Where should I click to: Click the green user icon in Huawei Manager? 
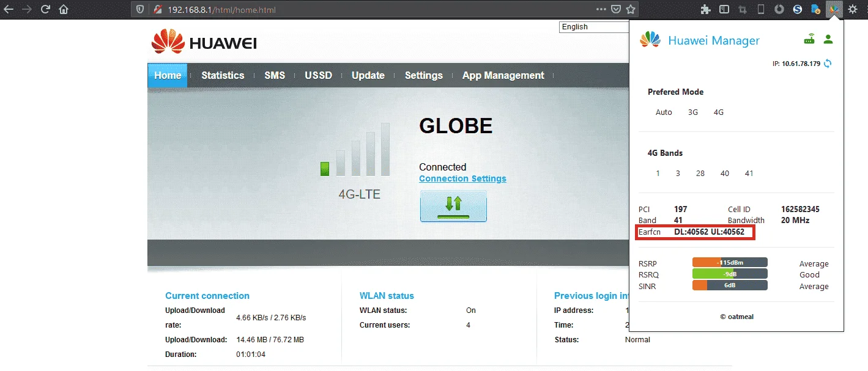click(x=828, y=39)
